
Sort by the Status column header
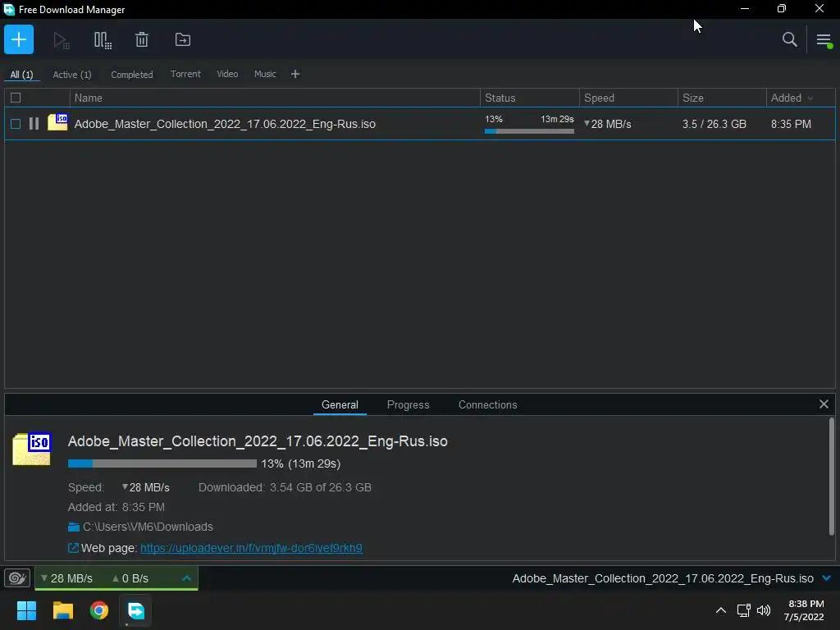pos(530,98)
